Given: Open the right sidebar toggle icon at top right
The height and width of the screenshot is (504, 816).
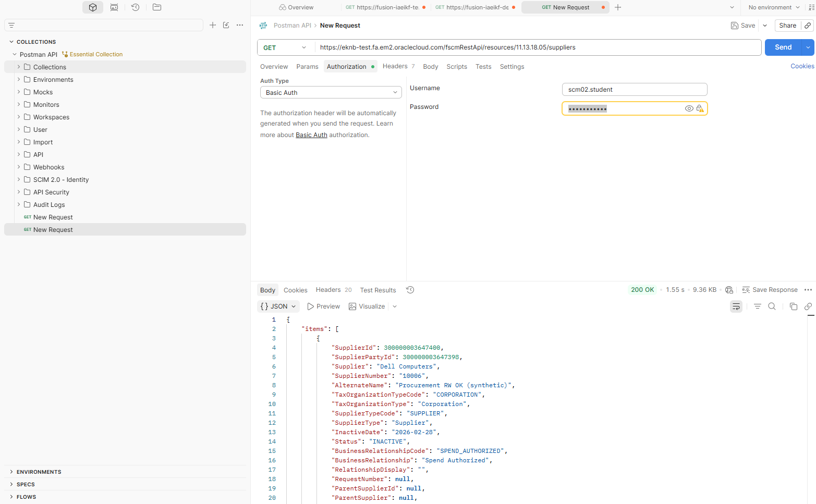Looking at the screenshot, I should [x=811, y=7].
